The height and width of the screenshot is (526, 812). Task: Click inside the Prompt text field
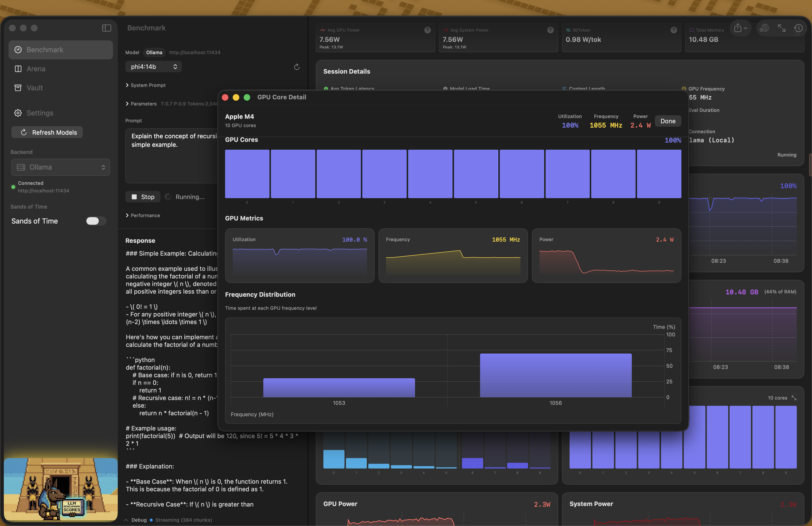[172, 156]
